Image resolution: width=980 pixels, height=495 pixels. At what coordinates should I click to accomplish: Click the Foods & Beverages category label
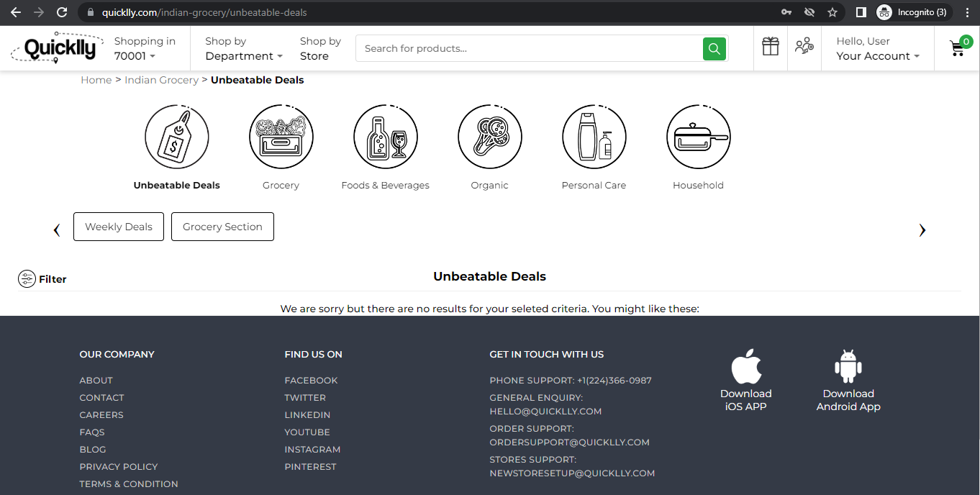click(x=386, y=186)
